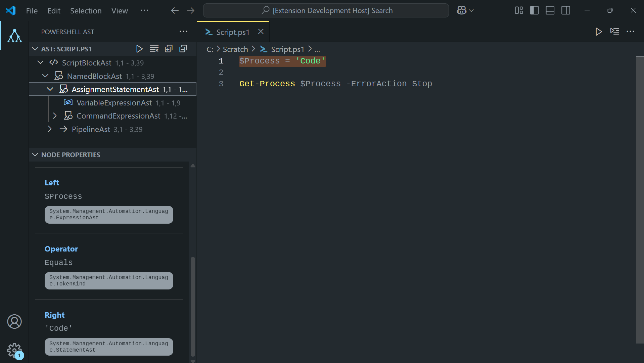644x363 pixels.
Task: Click the VS Code logo icon
Action: point(11,10)
